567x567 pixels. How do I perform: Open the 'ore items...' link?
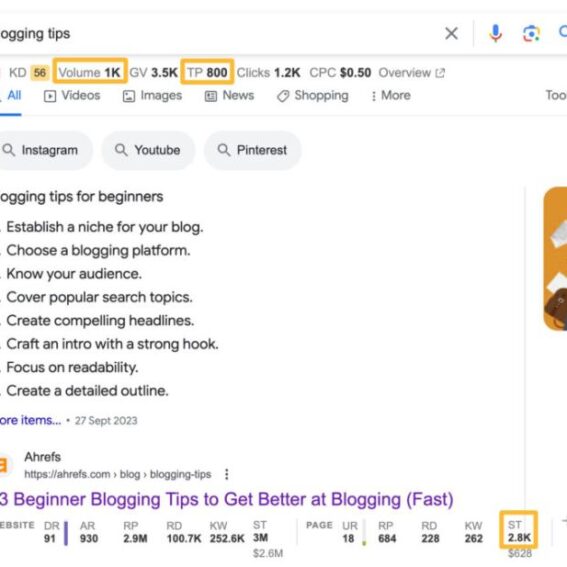[x=30, y=420]
